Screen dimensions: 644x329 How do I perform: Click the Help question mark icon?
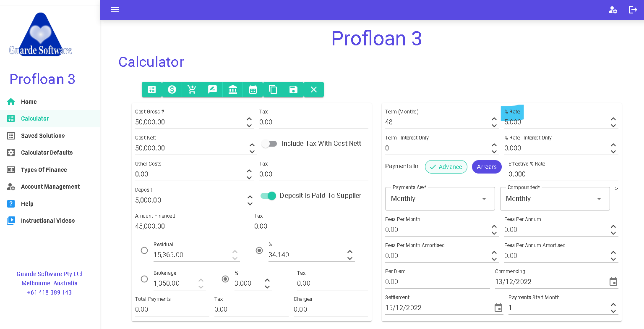pos(11,204)
